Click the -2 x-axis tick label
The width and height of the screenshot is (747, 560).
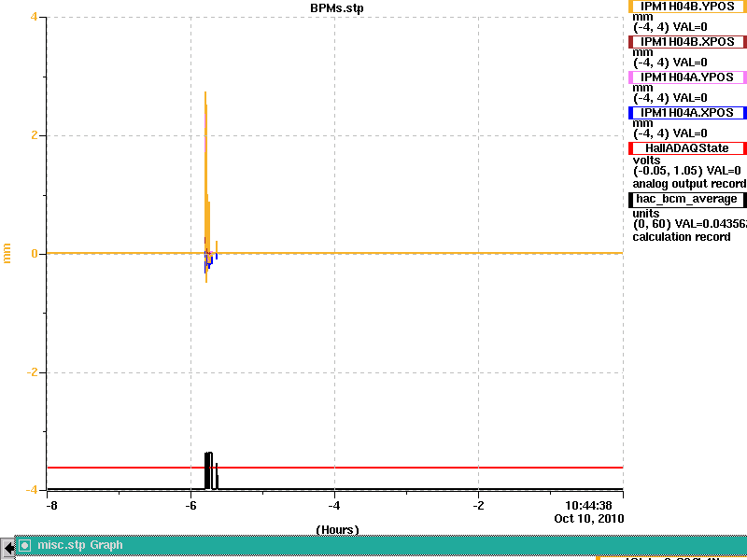click(478, 506)
